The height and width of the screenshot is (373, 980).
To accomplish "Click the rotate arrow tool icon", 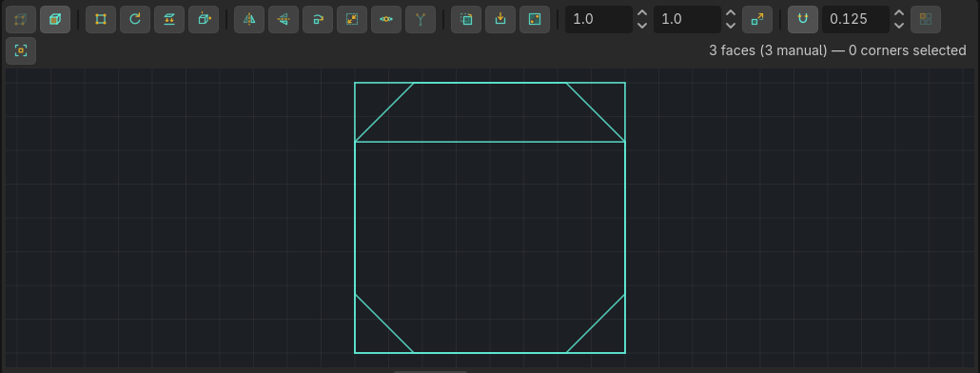I will pos(135,19).
